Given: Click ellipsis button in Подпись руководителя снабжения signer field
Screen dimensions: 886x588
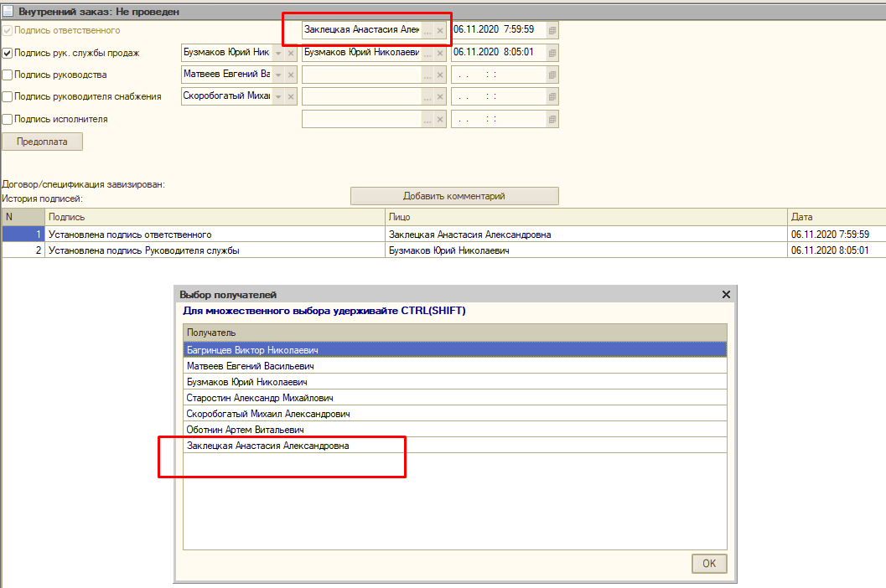Looking at the screenshot, I should coord(427,97).
